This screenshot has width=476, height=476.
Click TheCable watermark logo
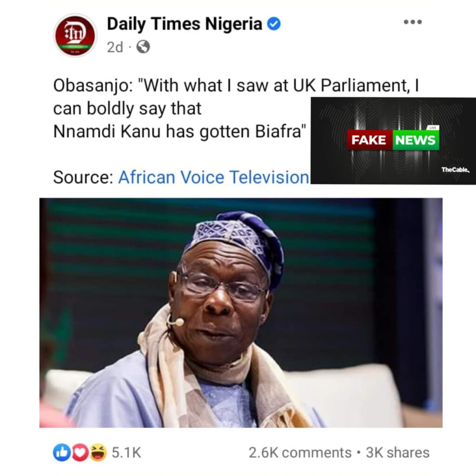[455, 170]
